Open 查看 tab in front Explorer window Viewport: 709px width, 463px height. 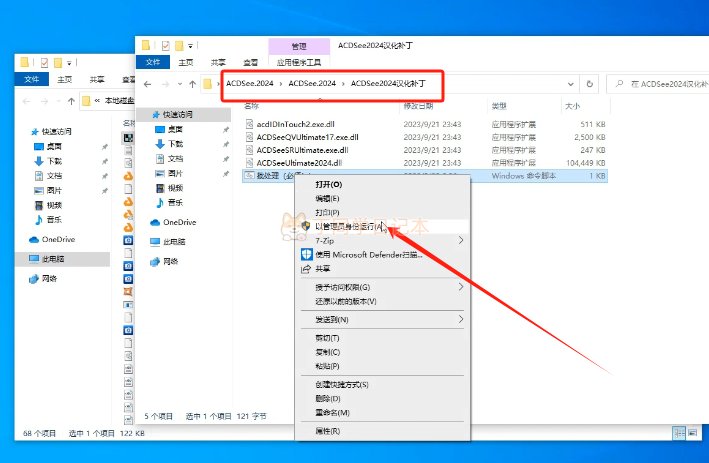click(250, 62)
